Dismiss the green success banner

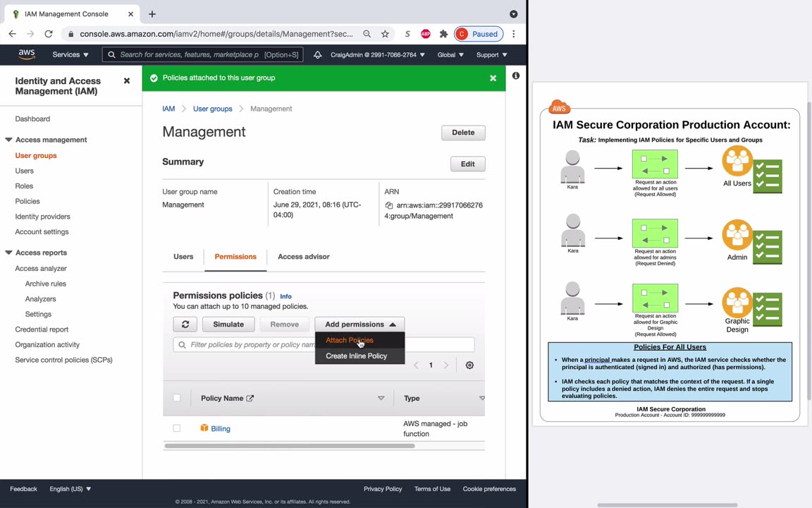point(493,78)
